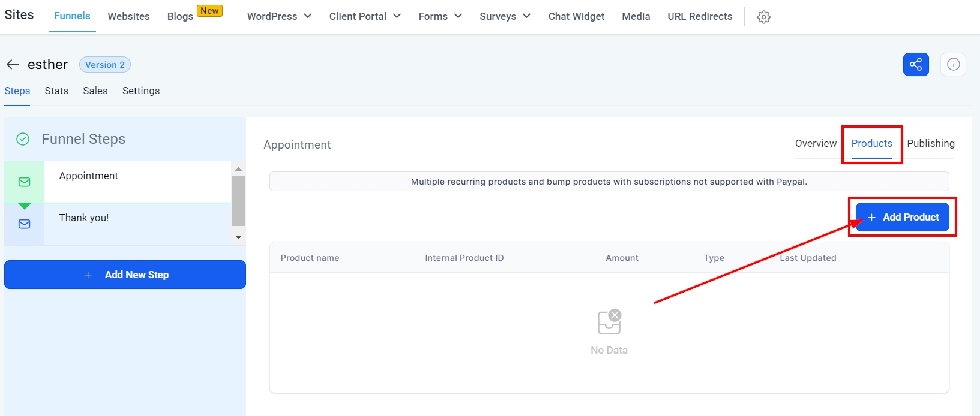Go to URL Redirects menu item
The width and height of the screenshot is (980, 416).
[700, 16]
